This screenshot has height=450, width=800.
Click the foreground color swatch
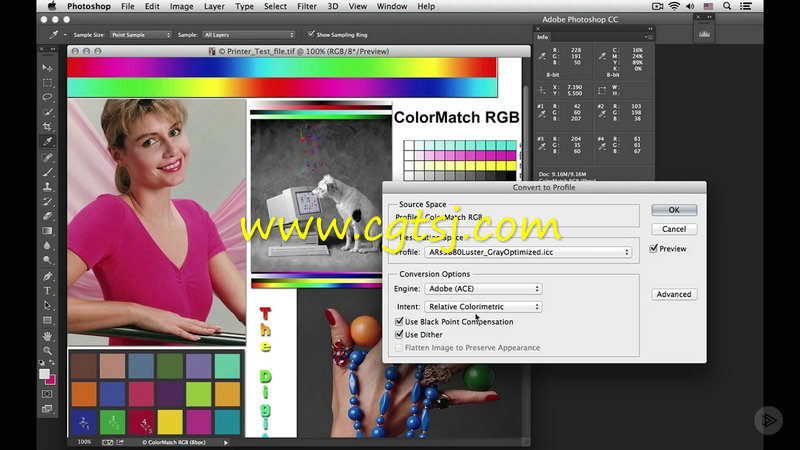tap(44, 374)
